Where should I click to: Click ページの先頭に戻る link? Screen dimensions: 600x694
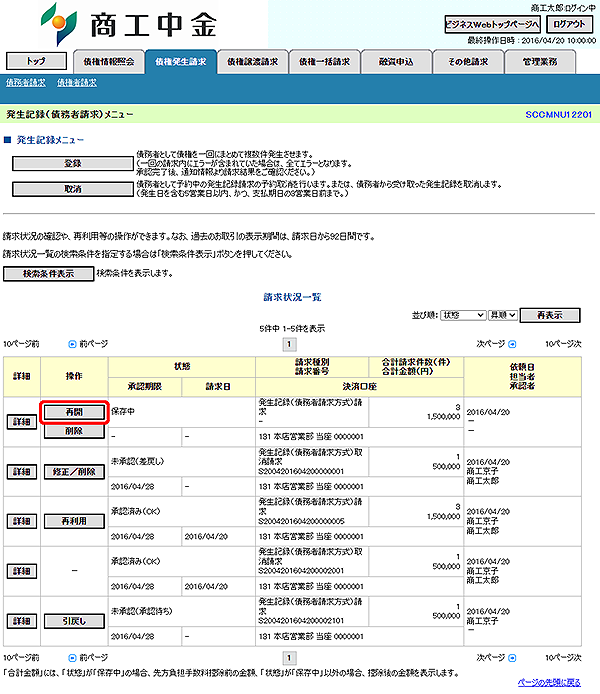pos(549,682)
